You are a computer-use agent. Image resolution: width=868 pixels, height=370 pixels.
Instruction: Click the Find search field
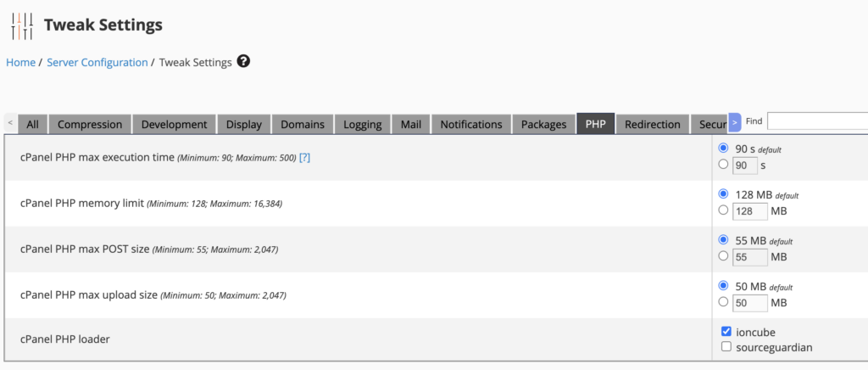[x=818, y=121]
